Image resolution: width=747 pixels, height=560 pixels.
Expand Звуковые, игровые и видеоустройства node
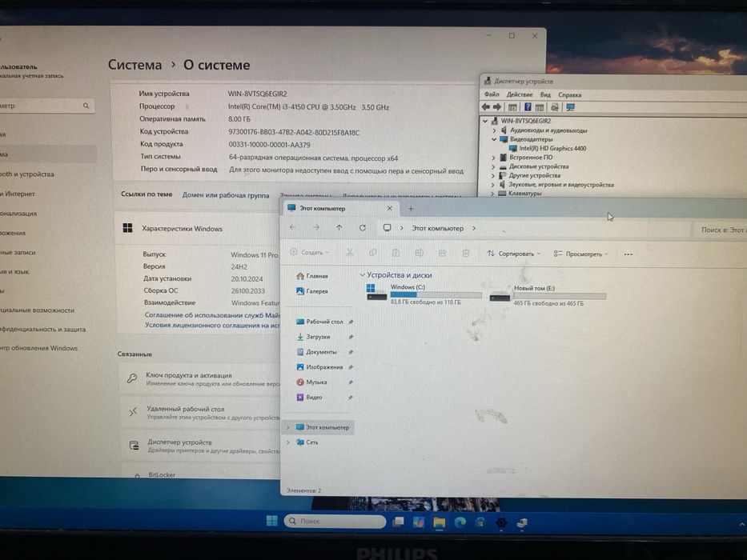tap(493, 184)
